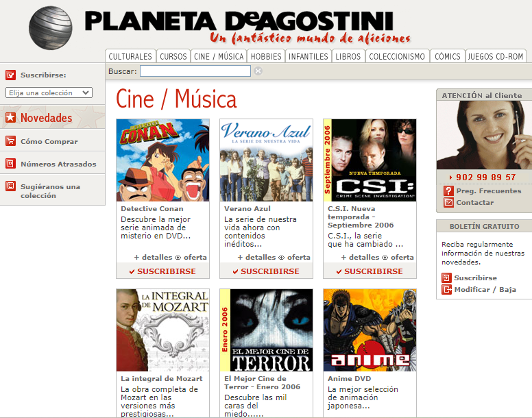Click the Detective Conan cover image
The height and width of the screenshot is (418, 532).
coord(163,160)
